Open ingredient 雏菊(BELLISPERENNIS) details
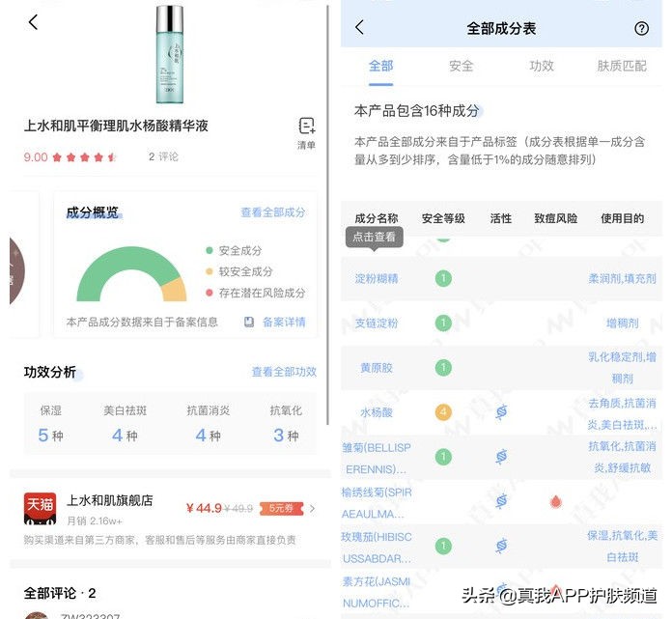672x619 pixels. [x=377, y=459]
